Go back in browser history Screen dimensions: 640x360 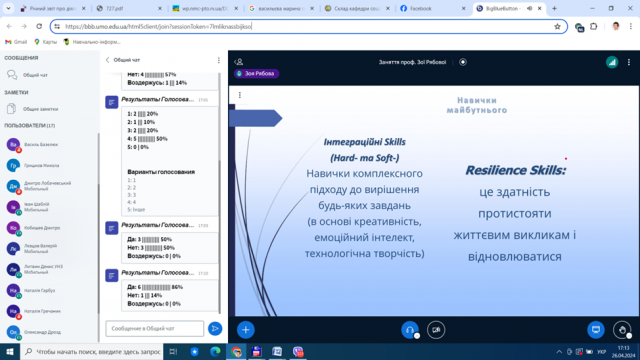click(9, 26)
